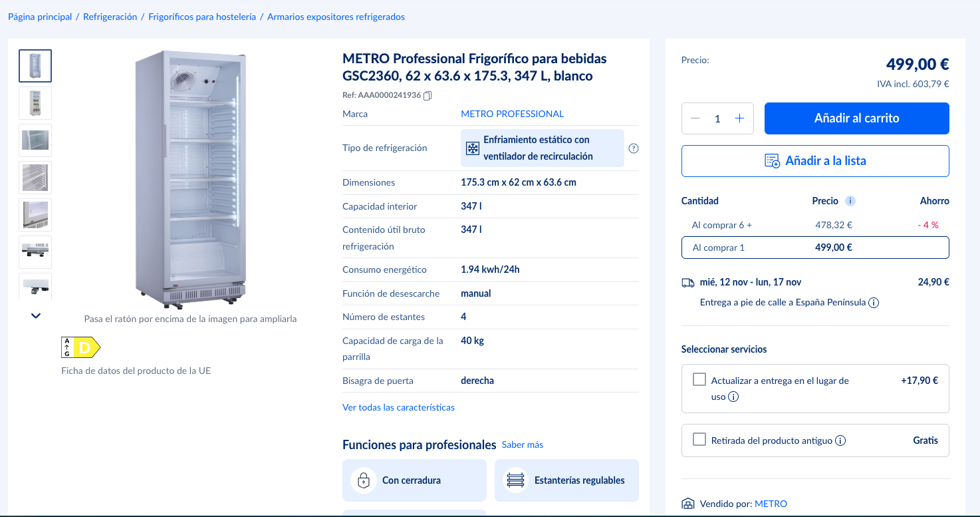
Task: Select third product thumbnail
Action: tap(35, 140)
